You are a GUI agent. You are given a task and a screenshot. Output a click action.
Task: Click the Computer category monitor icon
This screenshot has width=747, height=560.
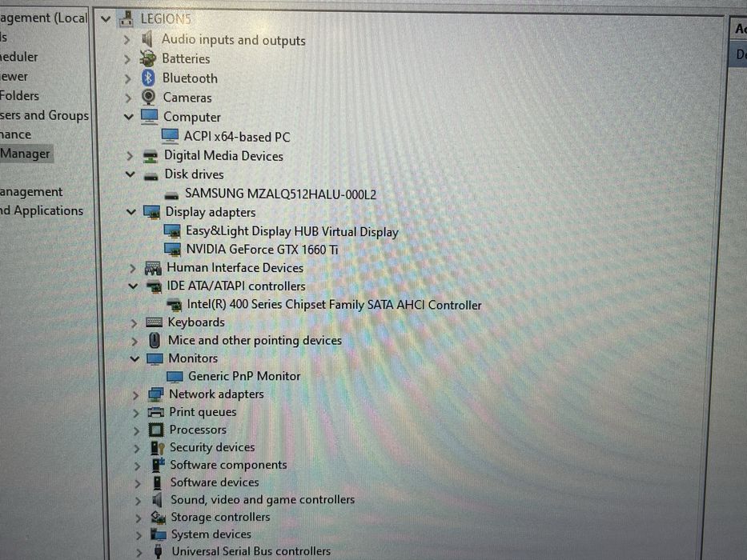pyautogui.click(x=150, y=117)
